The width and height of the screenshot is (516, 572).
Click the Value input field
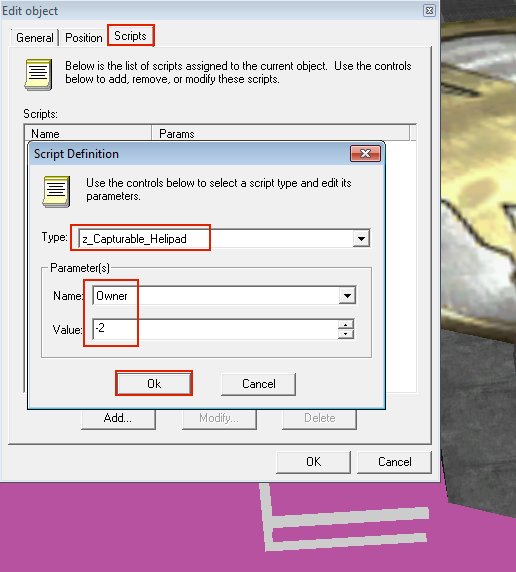(215, 329)
